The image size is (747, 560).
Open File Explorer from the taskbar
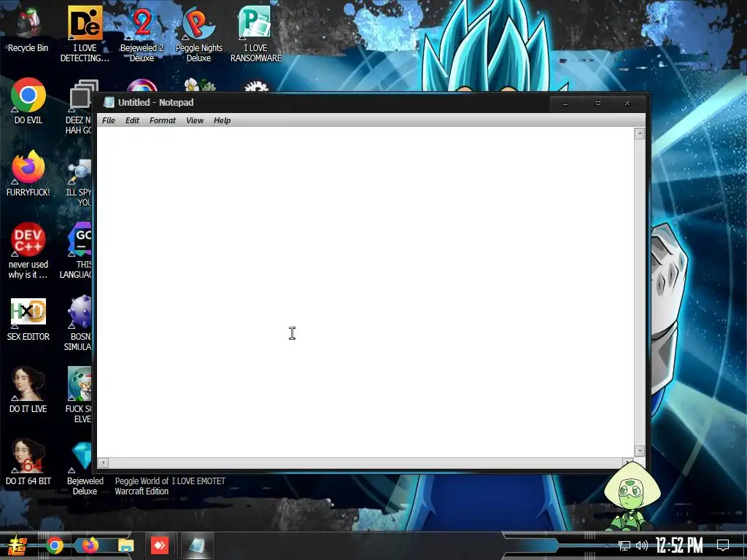[x=125, y=545]
